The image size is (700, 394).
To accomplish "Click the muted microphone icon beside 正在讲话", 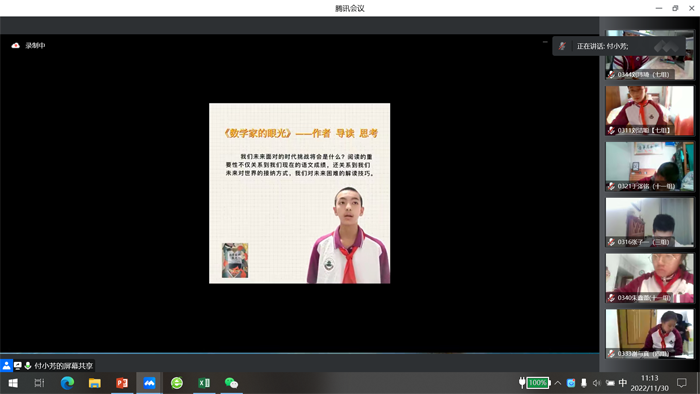I will coord(562,46).
